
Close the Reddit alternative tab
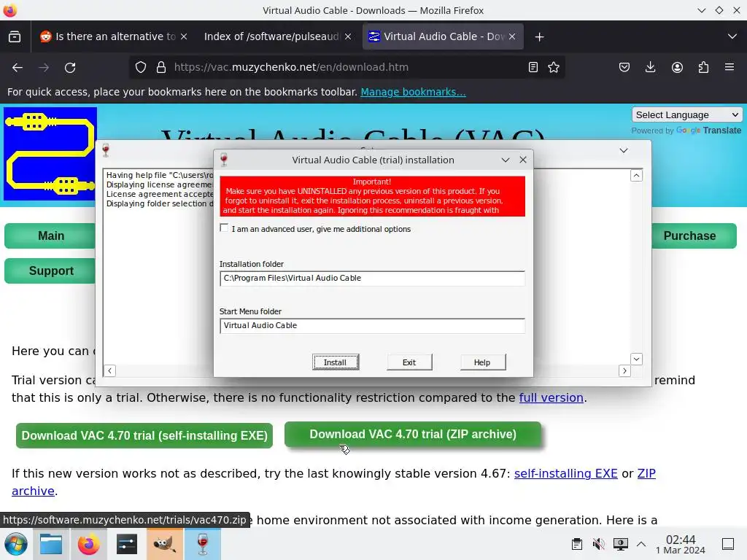[184, 36]
